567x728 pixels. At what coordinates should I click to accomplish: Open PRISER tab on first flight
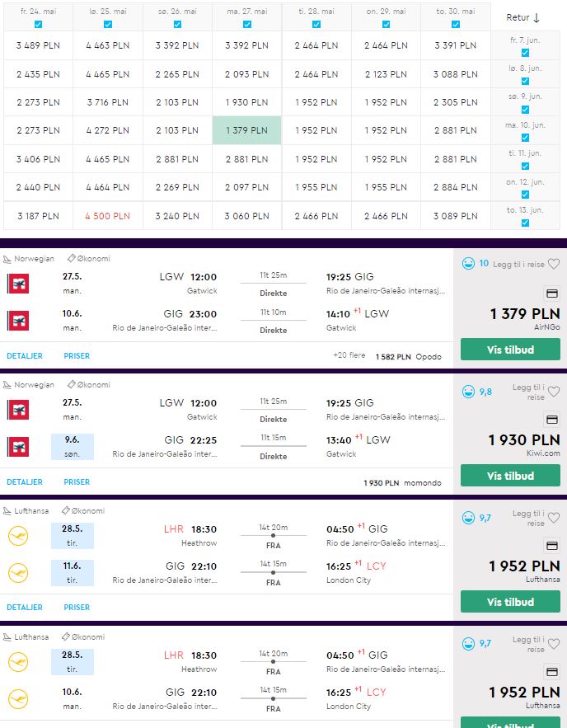click(x=77, y=356)
